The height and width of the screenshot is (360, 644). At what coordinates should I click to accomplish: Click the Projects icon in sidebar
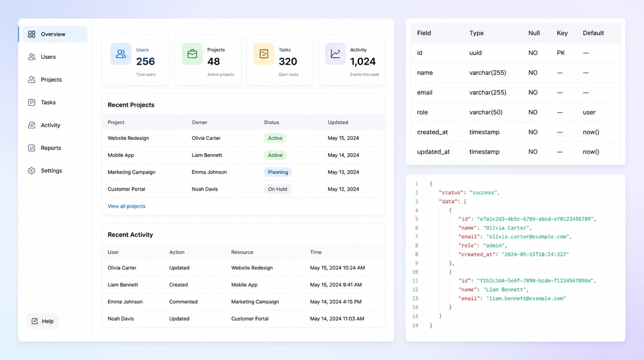tap(32, 79)
